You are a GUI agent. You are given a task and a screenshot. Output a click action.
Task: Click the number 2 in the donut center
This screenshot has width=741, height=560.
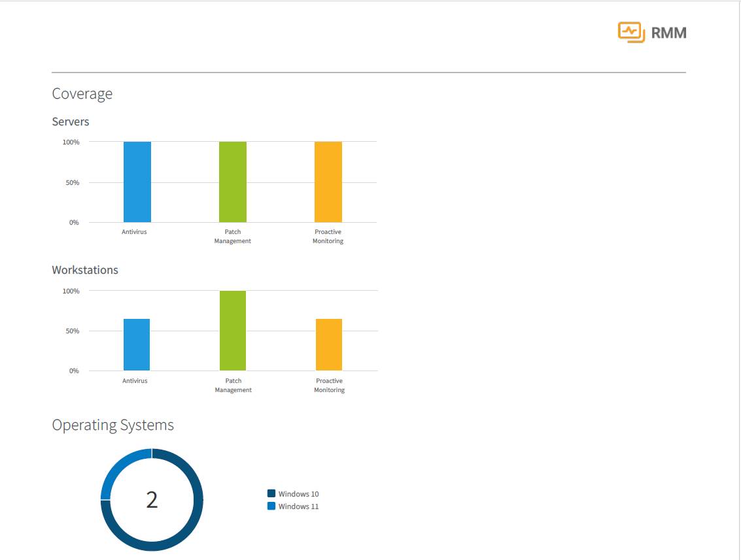coord(152,500)
